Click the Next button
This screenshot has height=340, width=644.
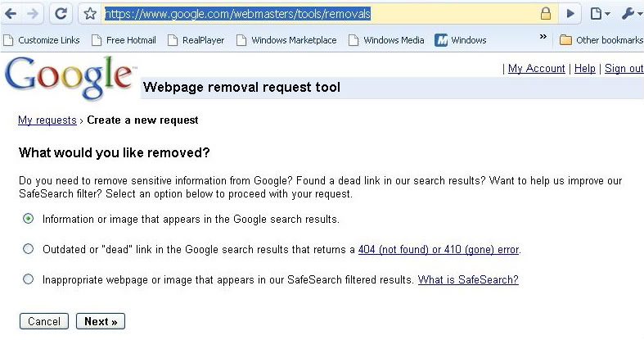point(100,321)
